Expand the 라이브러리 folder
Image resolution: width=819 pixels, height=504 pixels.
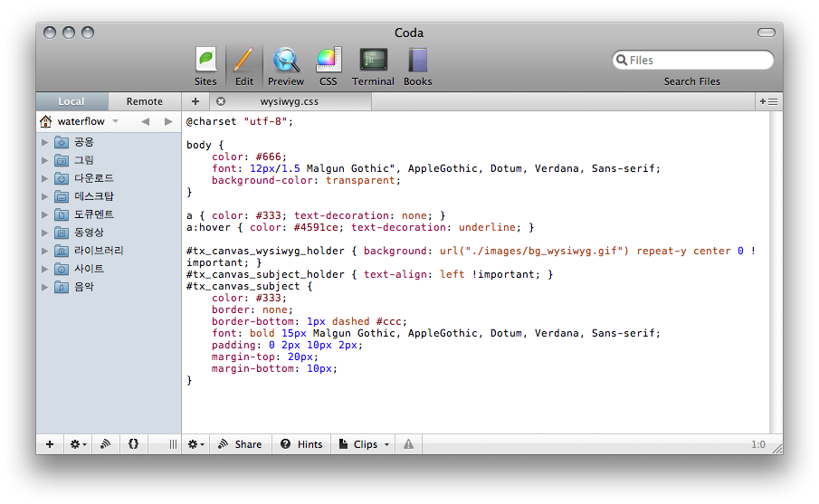[x=44, y=251]
